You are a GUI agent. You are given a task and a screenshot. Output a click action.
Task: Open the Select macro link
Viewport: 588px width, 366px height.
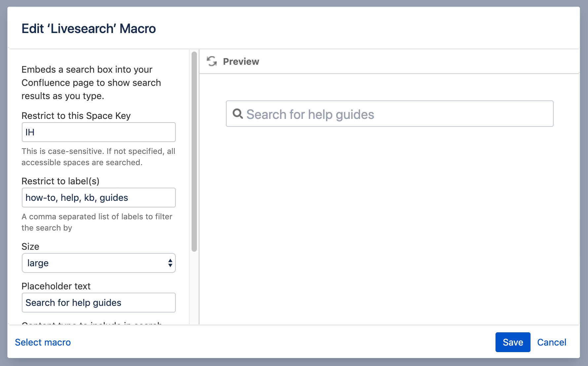43,342
